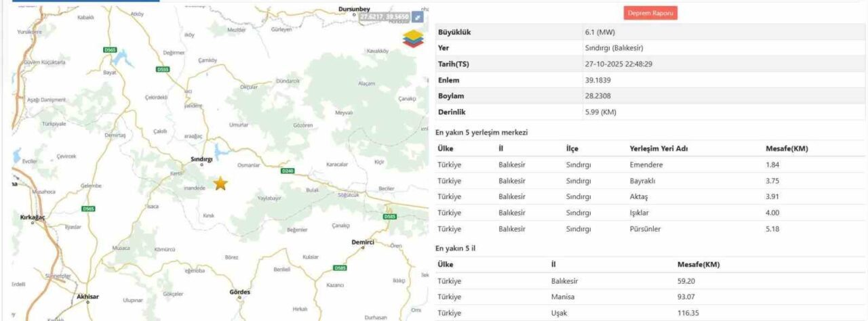Open the Deprem Raporu report
The height and width of the screenshot is (321, 868).
650,13
